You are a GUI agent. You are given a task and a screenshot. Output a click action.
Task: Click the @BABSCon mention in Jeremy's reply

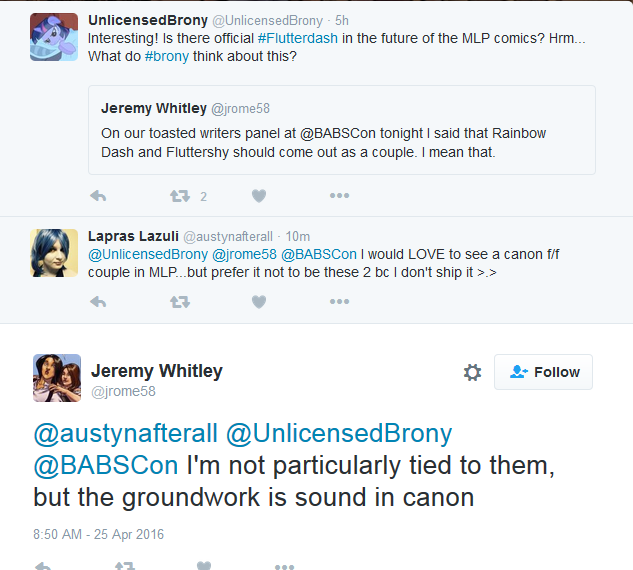(106, 465)
